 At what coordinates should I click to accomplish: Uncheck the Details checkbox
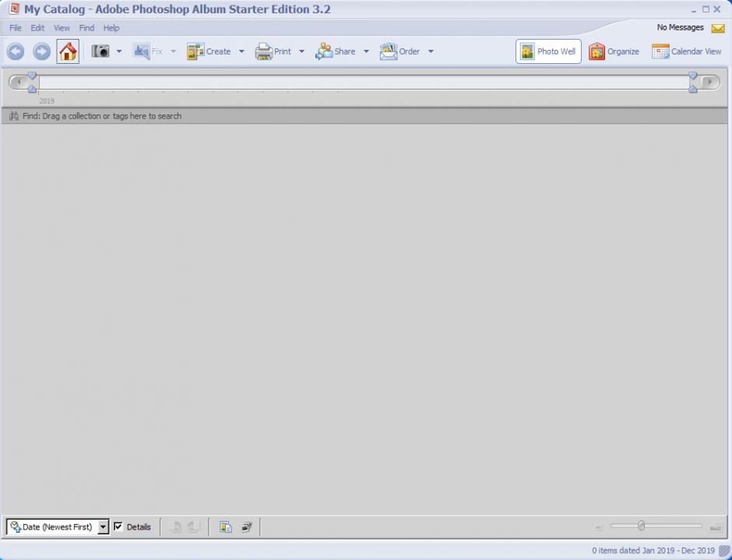(x=118, y=527)
